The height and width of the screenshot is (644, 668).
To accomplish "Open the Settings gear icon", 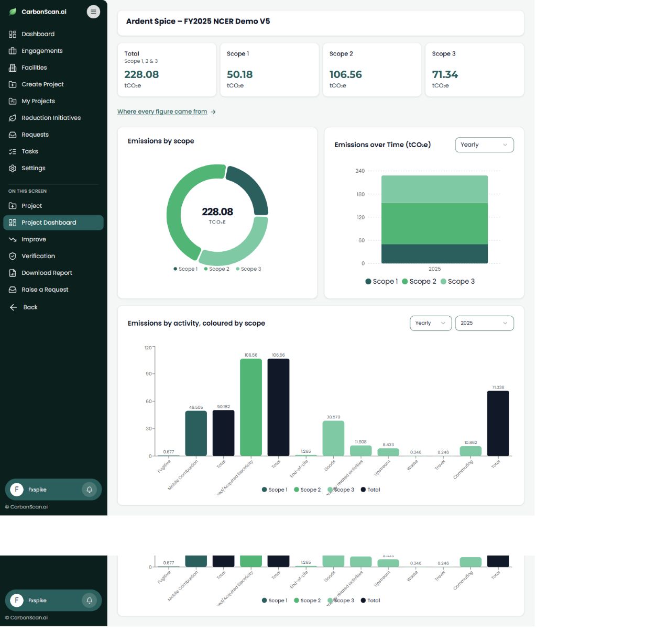I will (x=13, y=168).
